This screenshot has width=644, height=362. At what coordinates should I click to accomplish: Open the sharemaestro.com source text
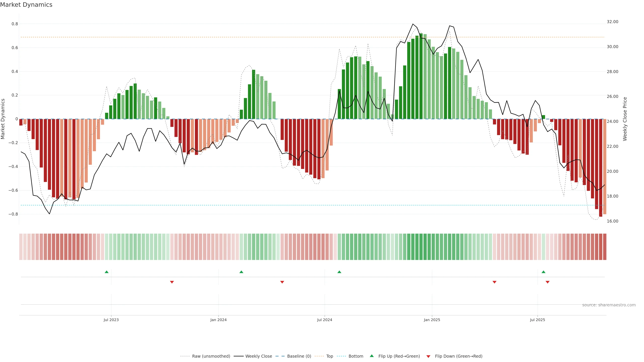pos(609,305)
